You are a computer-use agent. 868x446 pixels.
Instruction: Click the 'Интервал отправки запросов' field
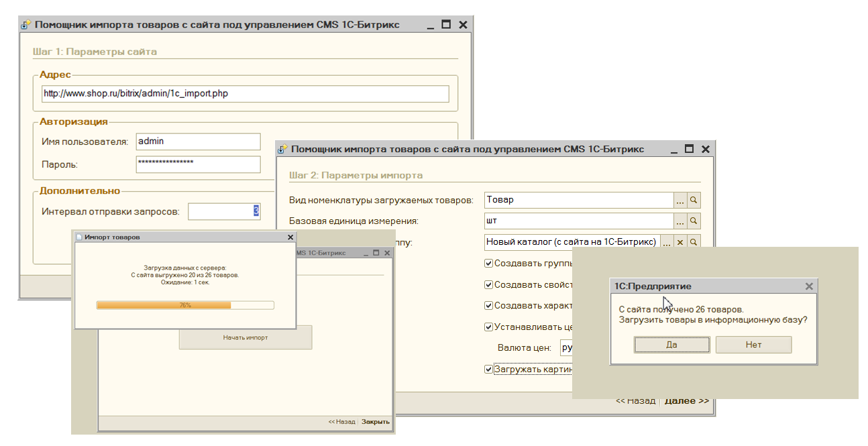click(224, 211)
